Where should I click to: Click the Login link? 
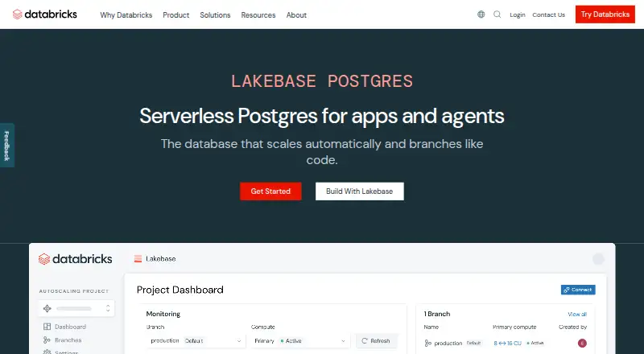point(518,14)
